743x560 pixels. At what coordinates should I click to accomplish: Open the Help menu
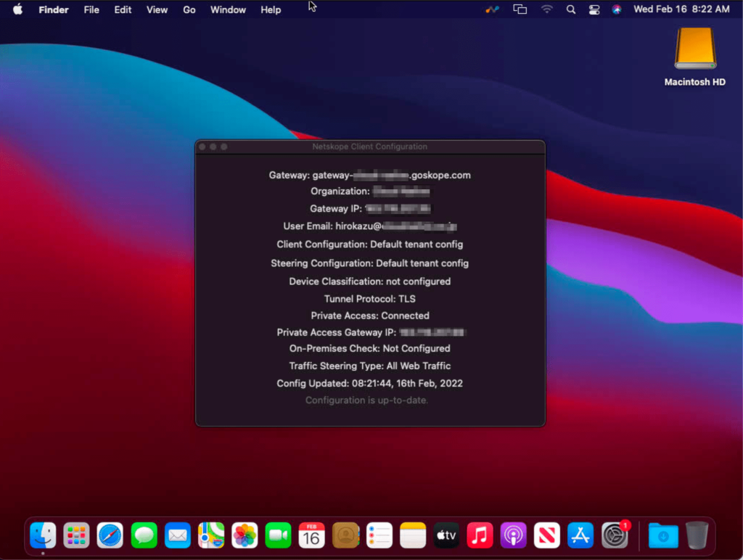click(x=271, y=9)
